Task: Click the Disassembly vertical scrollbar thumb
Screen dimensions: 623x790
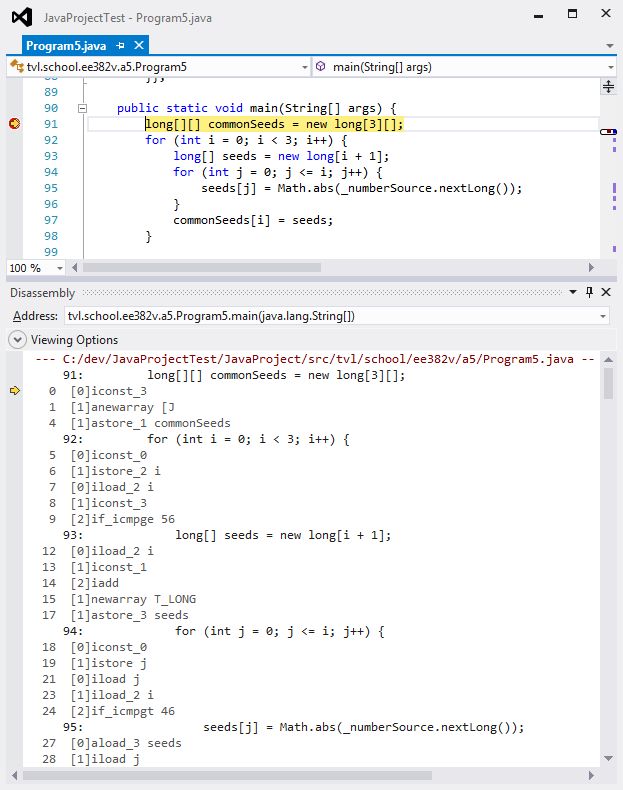Action: pos(608,383)
